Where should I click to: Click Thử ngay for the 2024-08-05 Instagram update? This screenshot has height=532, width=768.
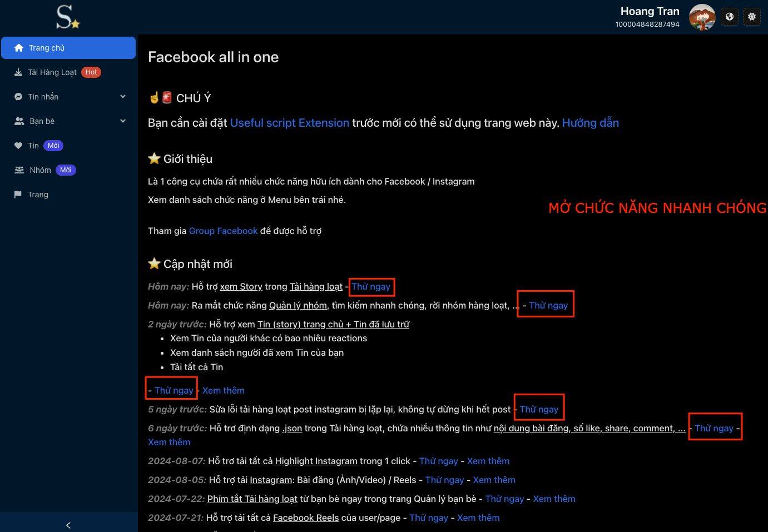point(445,480)
